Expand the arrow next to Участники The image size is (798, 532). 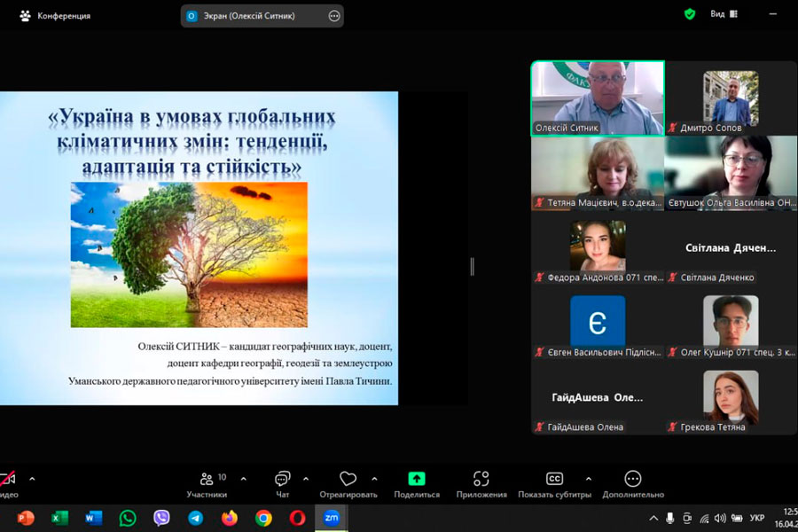pyautogui.click(x=244, y=479)
